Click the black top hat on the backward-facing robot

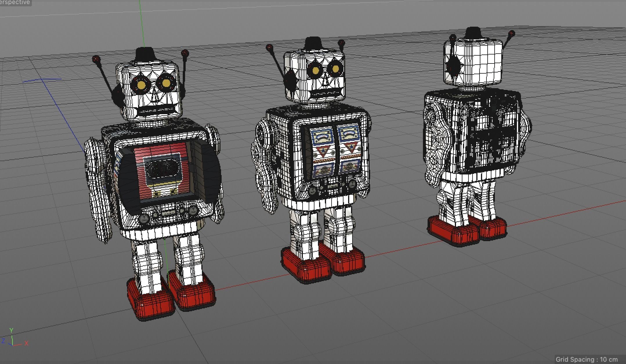coord(473,32)
